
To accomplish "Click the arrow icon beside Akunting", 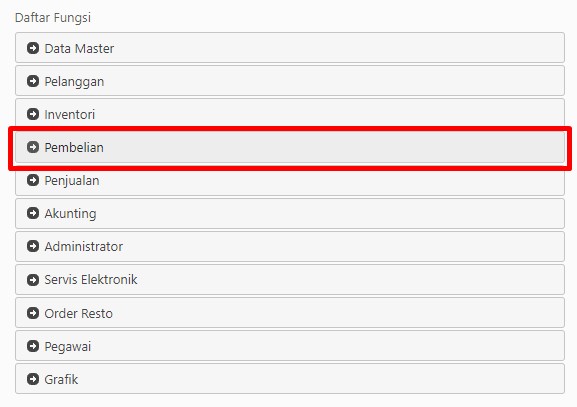I will pyautogui.click(x=33, y=213).
